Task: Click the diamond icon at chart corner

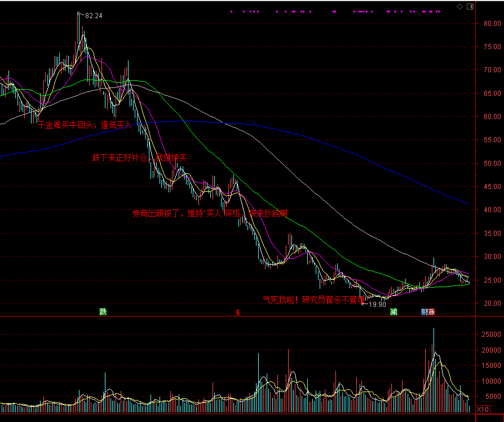Action: pos(459,6)
